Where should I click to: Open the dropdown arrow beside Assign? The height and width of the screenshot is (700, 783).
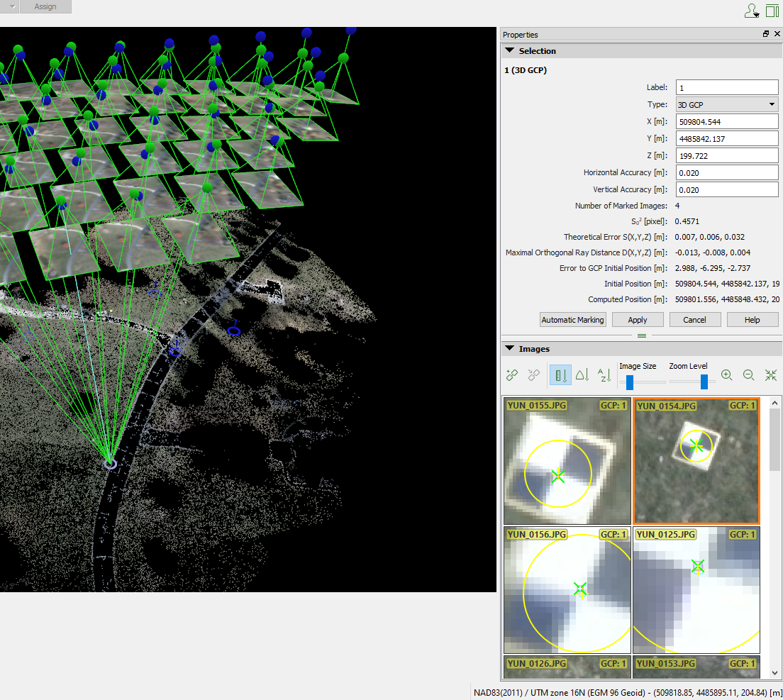click(x=12, y=6)
